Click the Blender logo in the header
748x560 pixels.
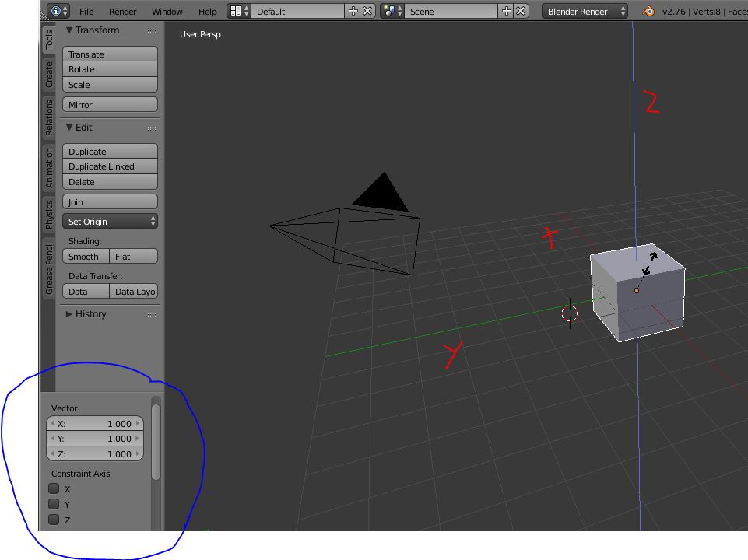[647, 12]
